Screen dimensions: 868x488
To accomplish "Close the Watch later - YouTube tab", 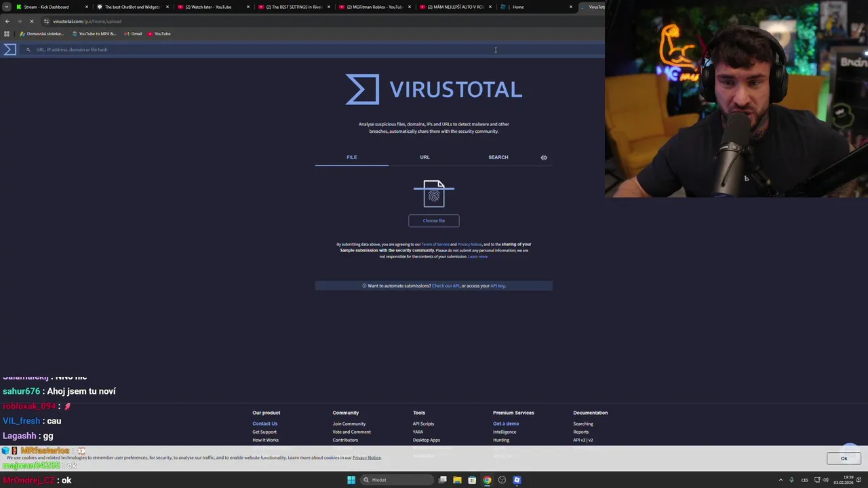I will pyautogui.click(x=248, y=7).
